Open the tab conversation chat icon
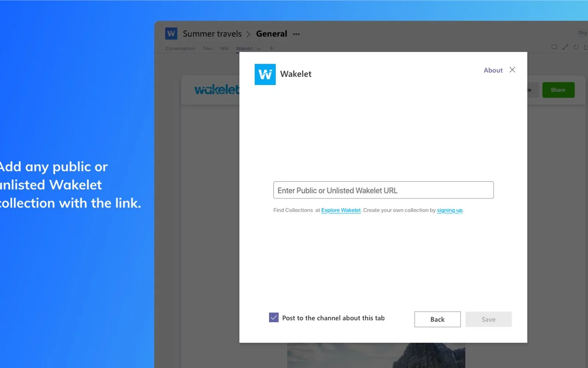This screenshot has height=368, width=588. click(554, 47)
